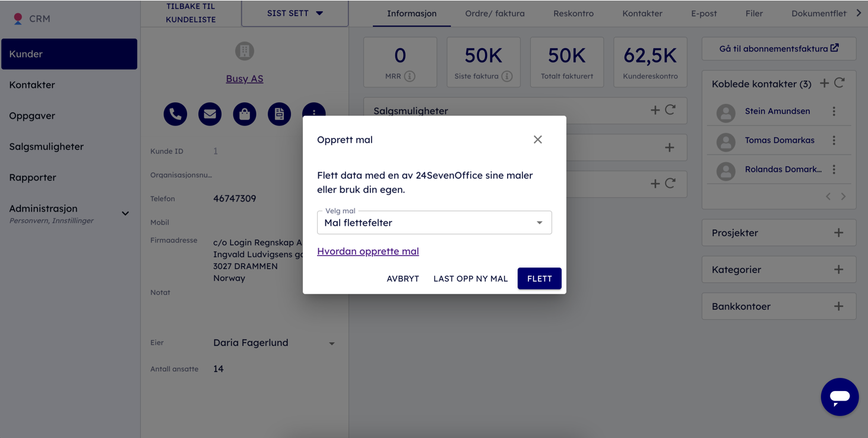This screenshot has height=438, width=868.
Task: Switch to the Ordre/ faktura tab
Action: [495, 13]
